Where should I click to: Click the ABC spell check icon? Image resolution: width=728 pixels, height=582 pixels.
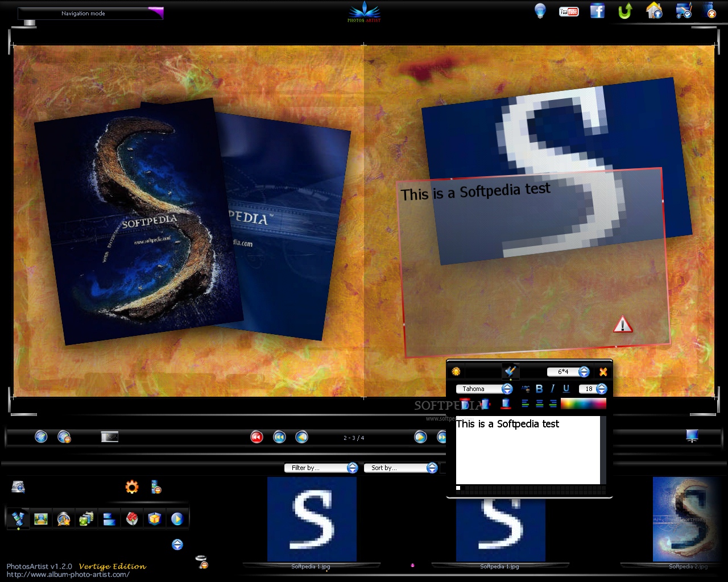526,389
